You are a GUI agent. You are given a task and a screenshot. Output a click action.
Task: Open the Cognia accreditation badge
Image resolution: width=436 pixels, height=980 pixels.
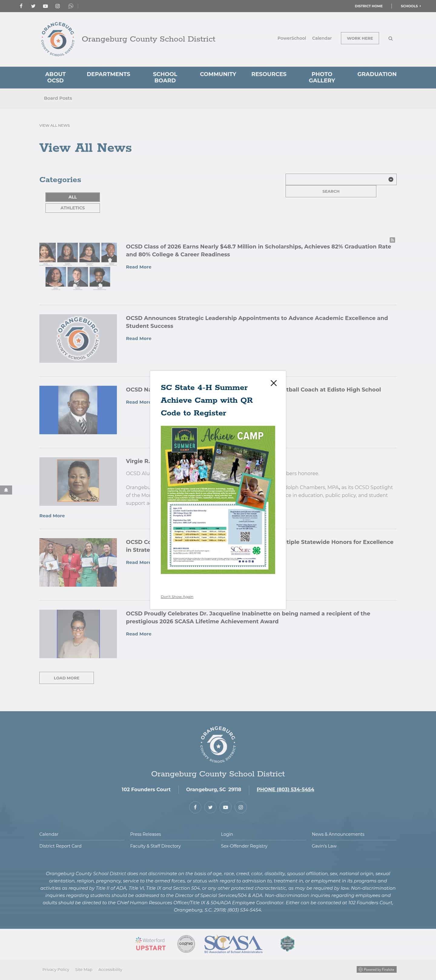pyautogui.click(x=186, y=944)
